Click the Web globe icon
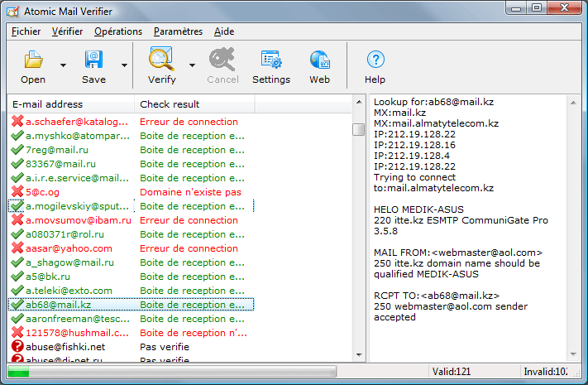The image size is (588, 385). [319, 60]
